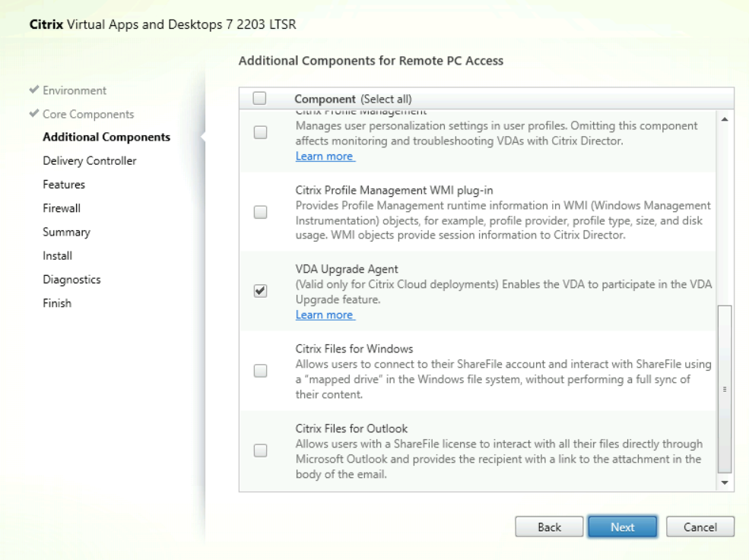Click the Next button
This screenshot has height=560, width=749.
(623, 527)
